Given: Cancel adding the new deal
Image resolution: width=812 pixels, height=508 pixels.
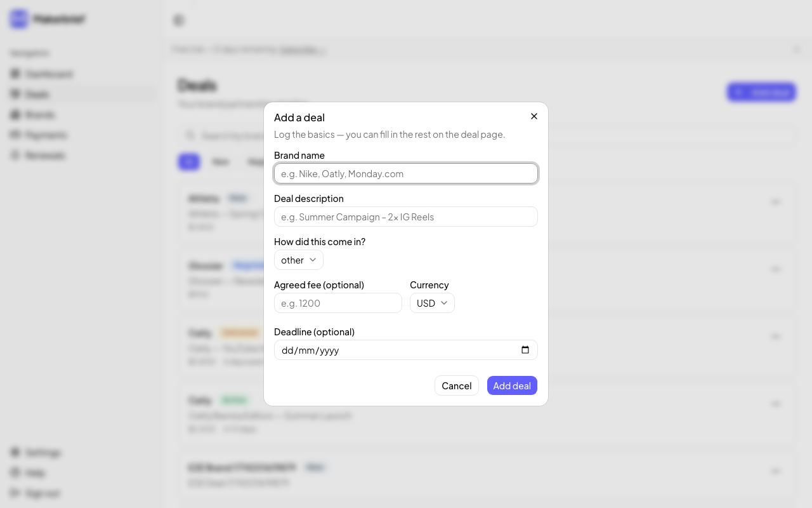Looking at the screenshot, I should tap(456, 385).
